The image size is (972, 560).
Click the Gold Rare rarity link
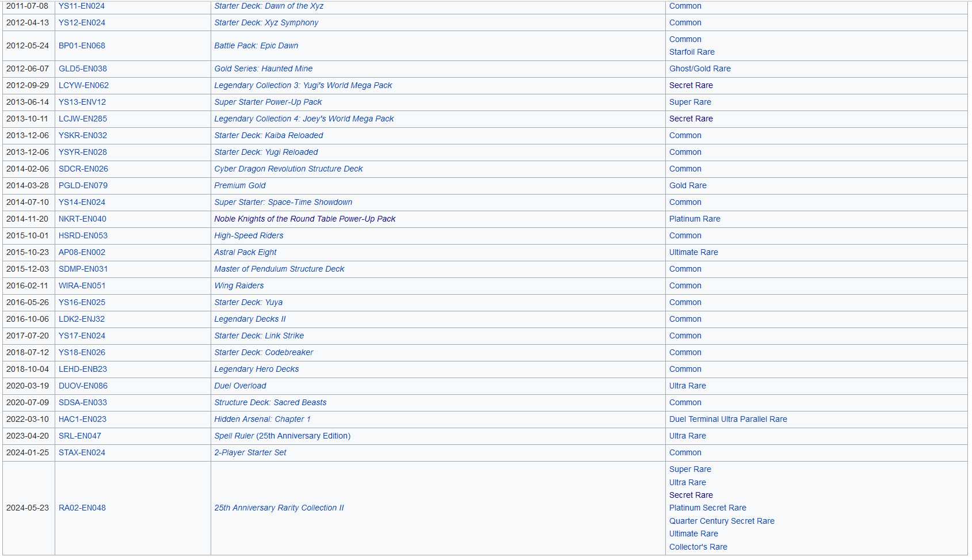coord(688,185)
